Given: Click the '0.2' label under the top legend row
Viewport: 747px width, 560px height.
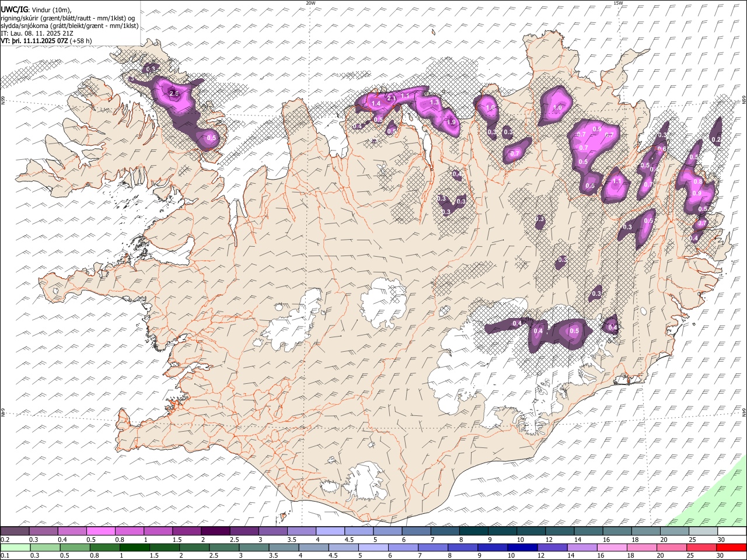Looking at the screenshot, I should click(x=4, y=540).
